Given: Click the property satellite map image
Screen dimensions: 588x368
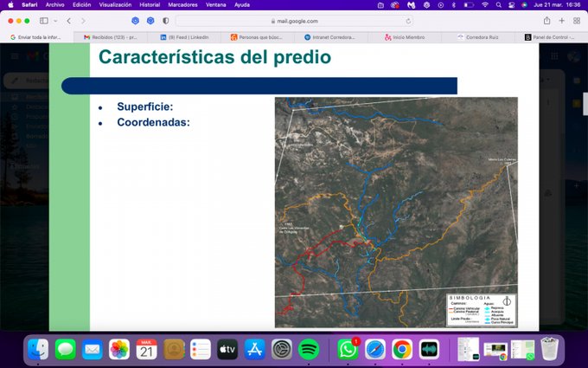Looking at the screenshot, I should [x=396, y=212].
